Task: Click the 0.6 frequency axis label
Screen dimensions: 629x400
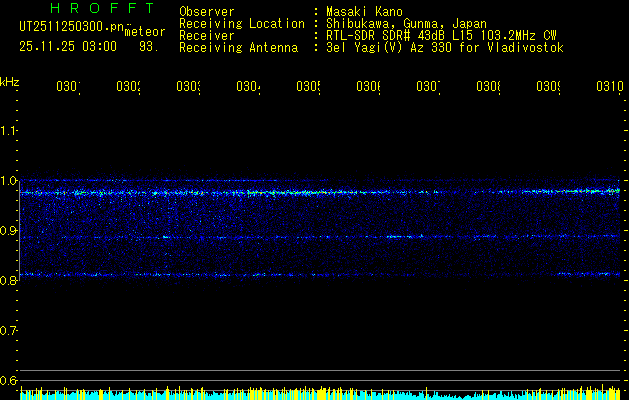Action: point(8,380)
